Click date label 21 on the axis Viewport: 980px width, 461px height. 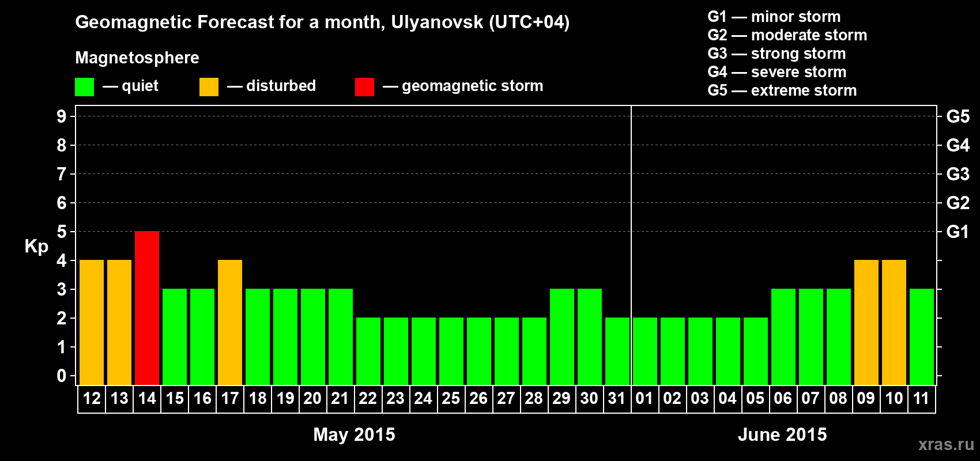tap(341, 399)
